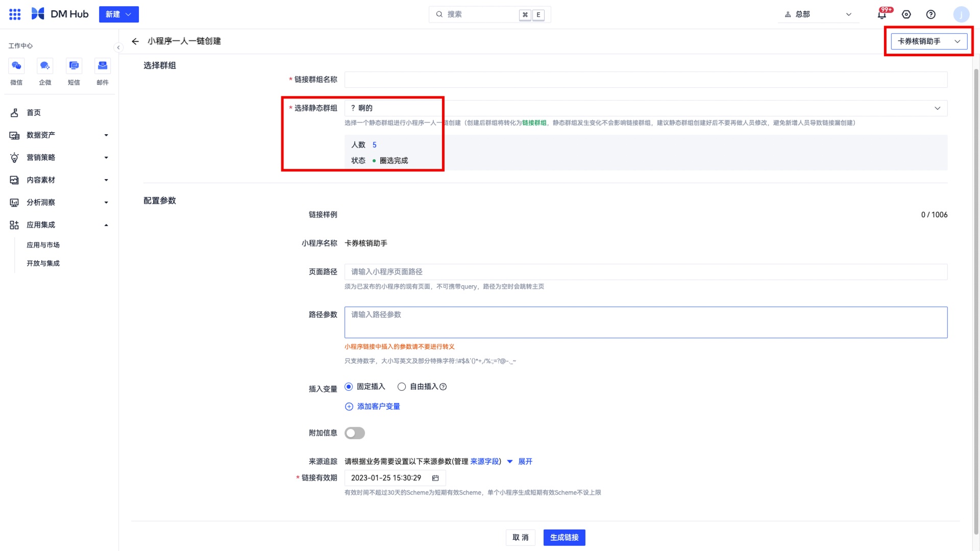Viewport: 980px width, 551px height.
Task: Click the 总部 hierarchy icon
Action: (x=788, y=14)
